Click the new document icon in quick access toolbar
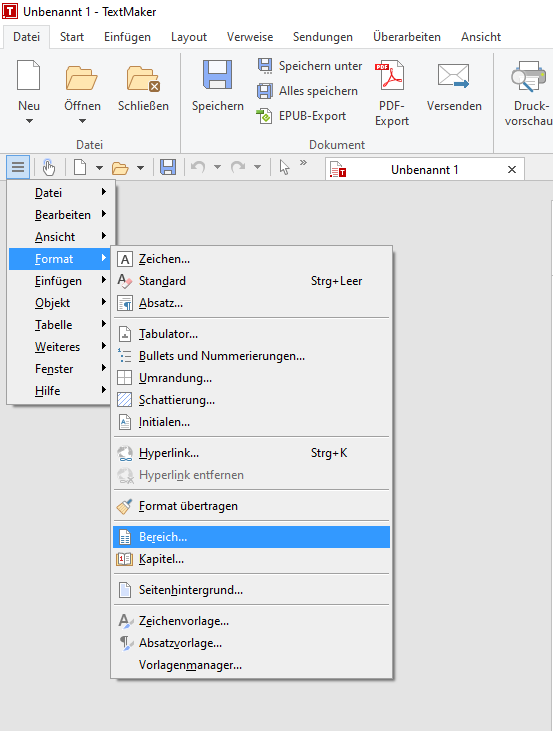 [80, 167]
